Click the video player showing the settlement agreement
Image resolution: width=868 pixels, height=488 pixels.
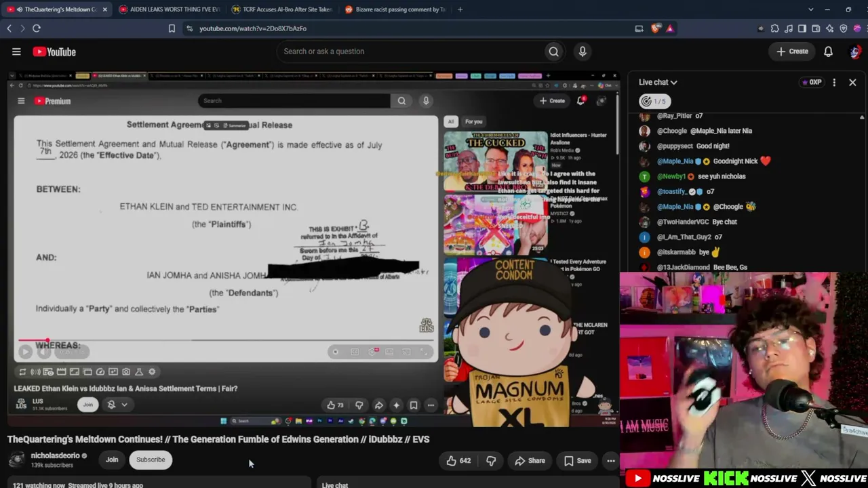click(x=313, y=249)
